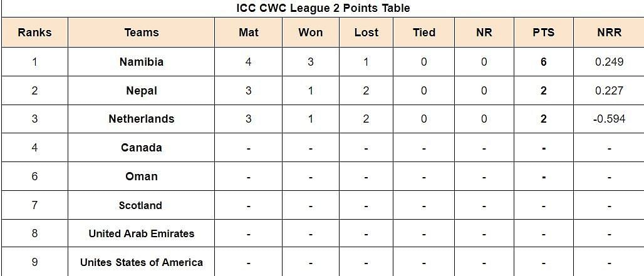The width and height of the screenshot is (644, 276).
Task: Click the Lost column header
Action: pos(366,33)
